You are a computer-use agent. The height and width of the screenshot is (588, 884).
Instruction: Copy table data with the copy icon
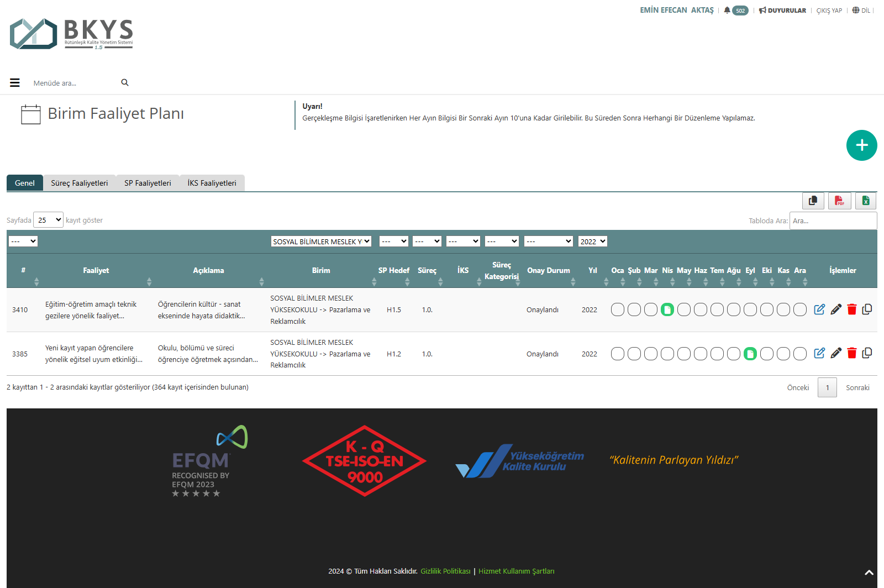coord(813,201)
